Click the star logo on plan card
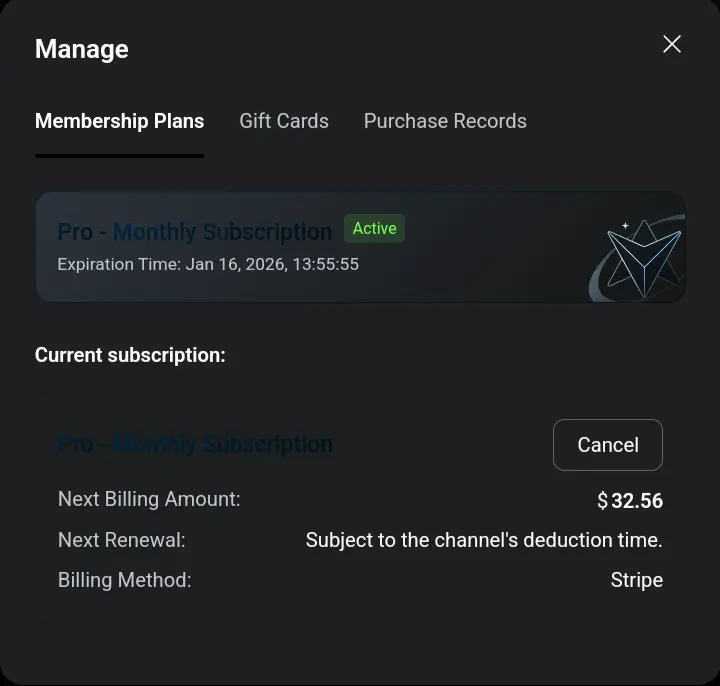This screenshot has height=686, width=720. point(643,258)
